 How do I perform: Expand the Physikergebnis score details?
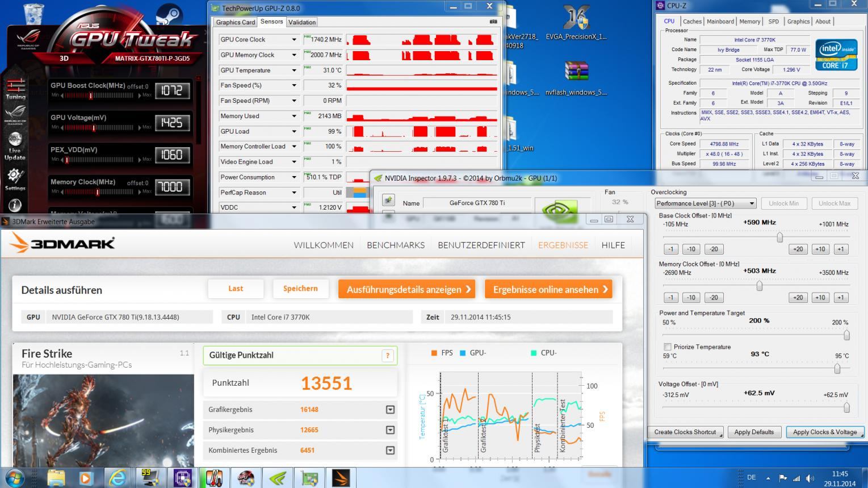pyautogui.click(x=390, y=430)
